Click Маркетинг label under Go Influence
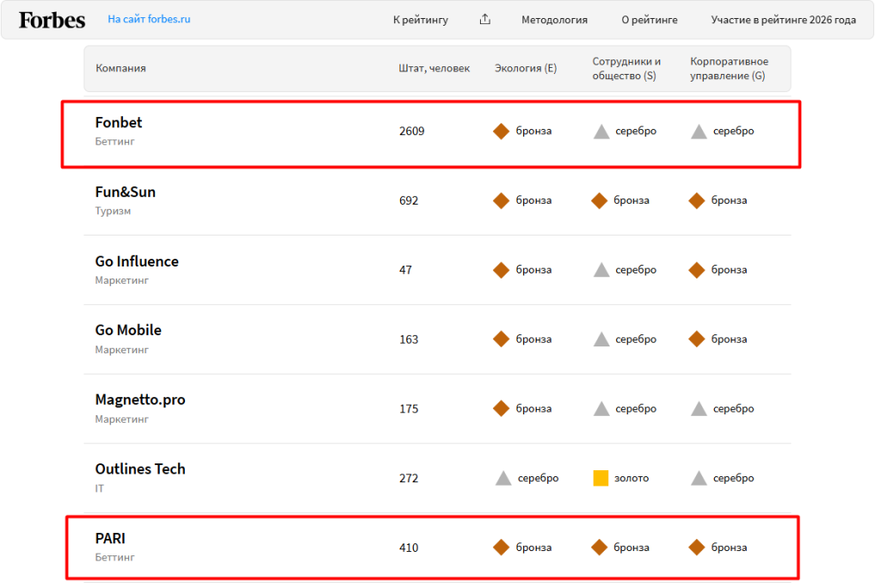This screenshot has width=881, height=588. [121, 280]
